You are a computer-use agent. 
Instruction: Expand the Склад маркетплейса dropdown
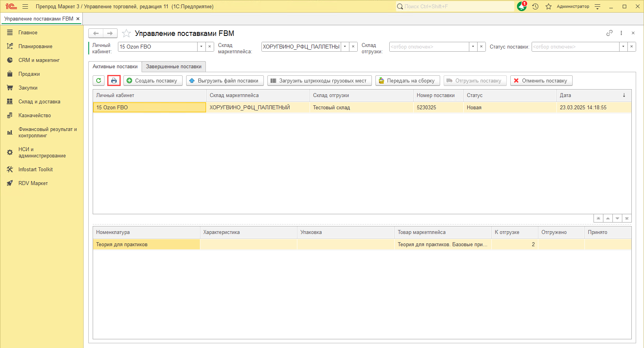345,47
